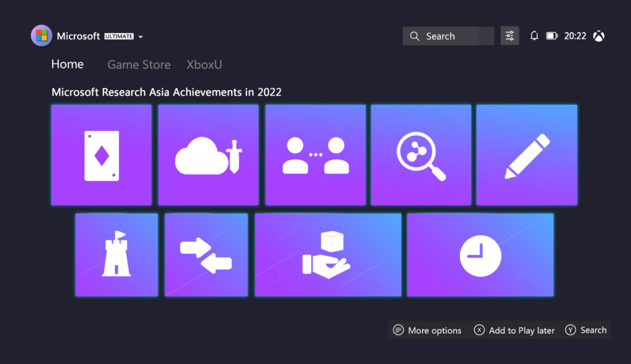Select the hand holding box tile
Image resolution: width=631 pixels, height=364 pixels.
(x=328, y=255)
